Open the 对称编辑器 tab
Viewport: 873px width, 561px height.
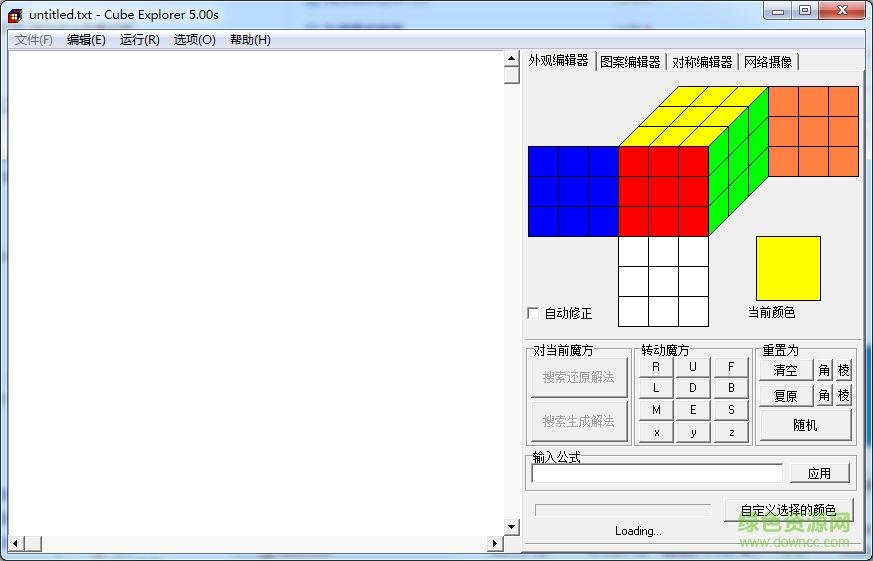tap(702, 62)
